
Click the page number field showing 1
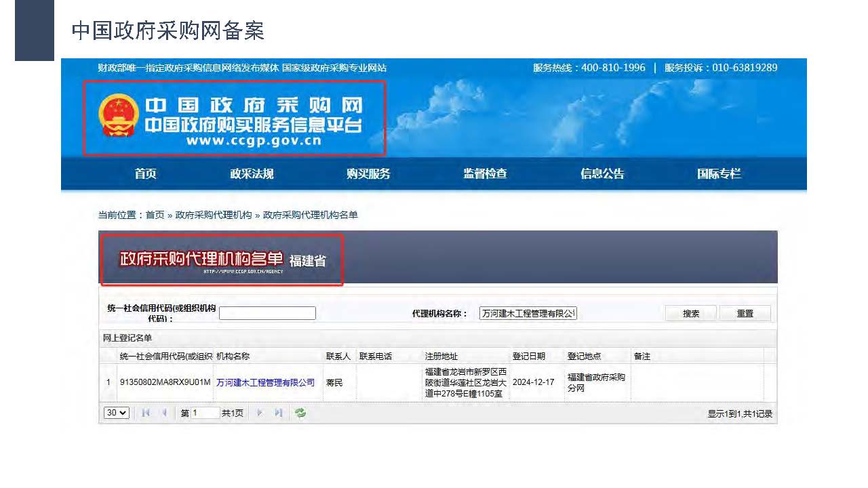coord(205,413)
